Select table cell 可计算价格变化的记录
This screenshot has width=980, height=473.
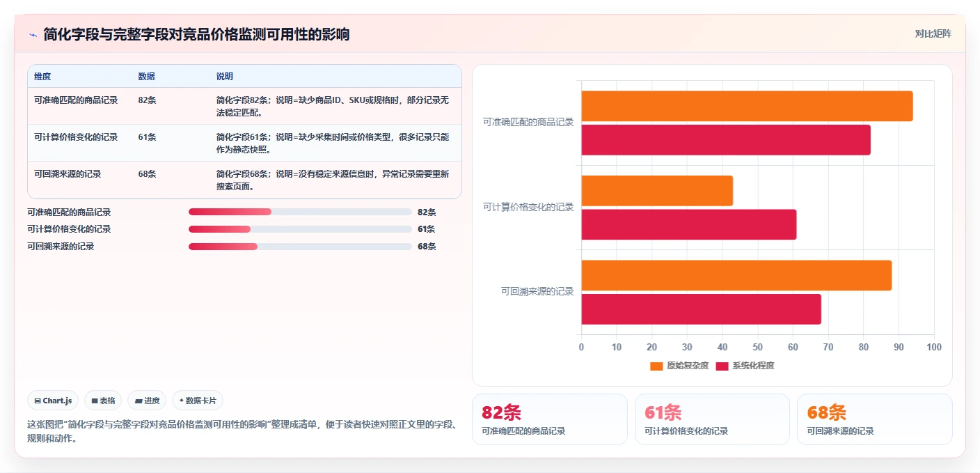(x=76, y=137)
